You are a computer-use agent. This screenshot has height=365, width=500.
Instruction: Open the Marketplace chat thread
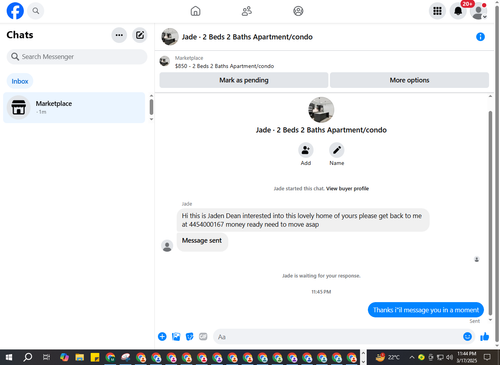74,107
